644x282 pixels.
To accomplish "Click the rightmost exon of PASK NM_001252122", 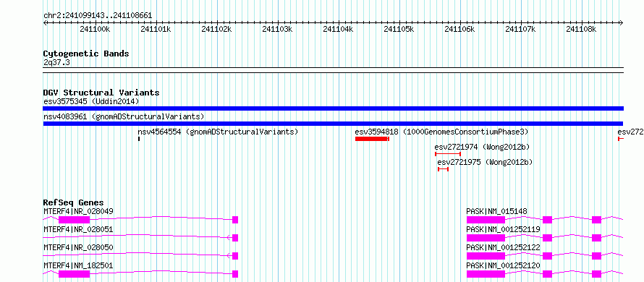I will pos(597,256).
